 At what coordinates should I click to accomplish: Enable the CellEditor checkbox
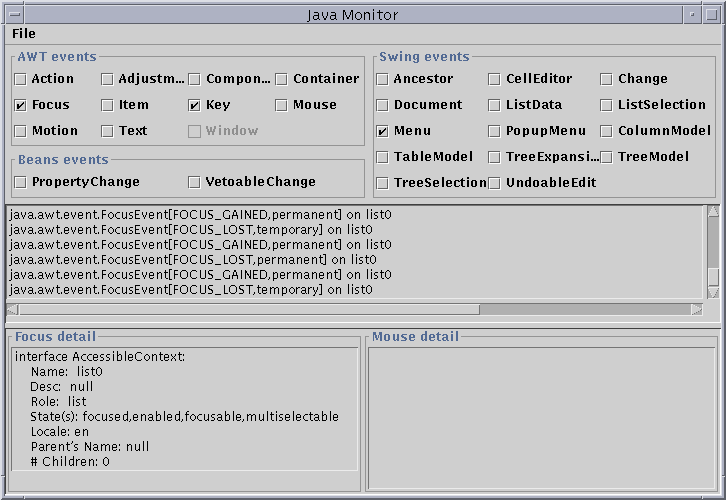[x=494, y=79]
